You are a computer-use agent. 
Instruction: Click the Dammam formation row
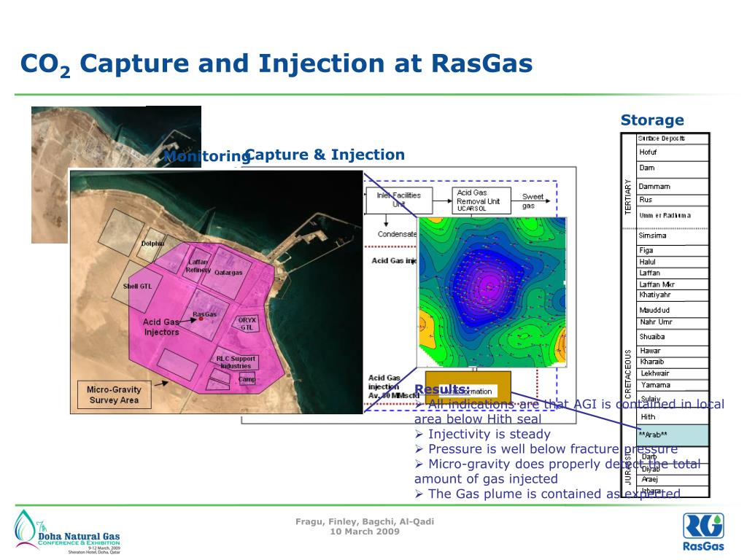pyautogui.click(x=673, y=187)
